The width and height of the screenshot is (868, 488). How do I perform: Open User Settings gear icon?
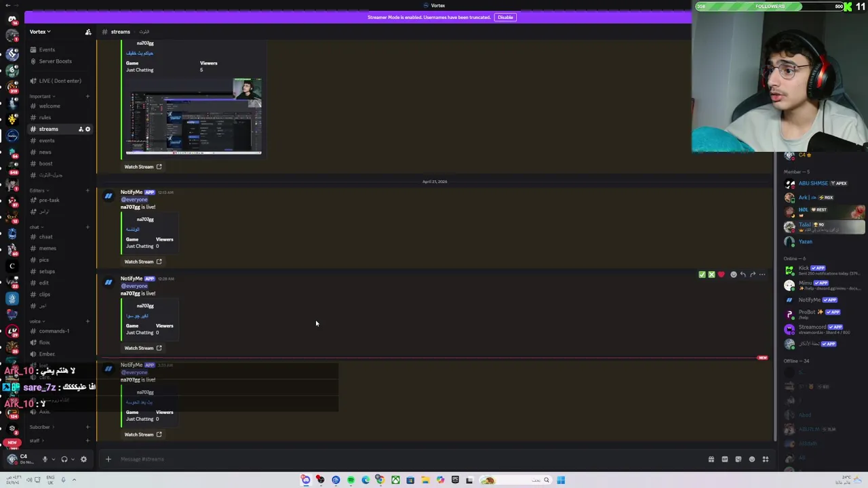coord(83,459)
